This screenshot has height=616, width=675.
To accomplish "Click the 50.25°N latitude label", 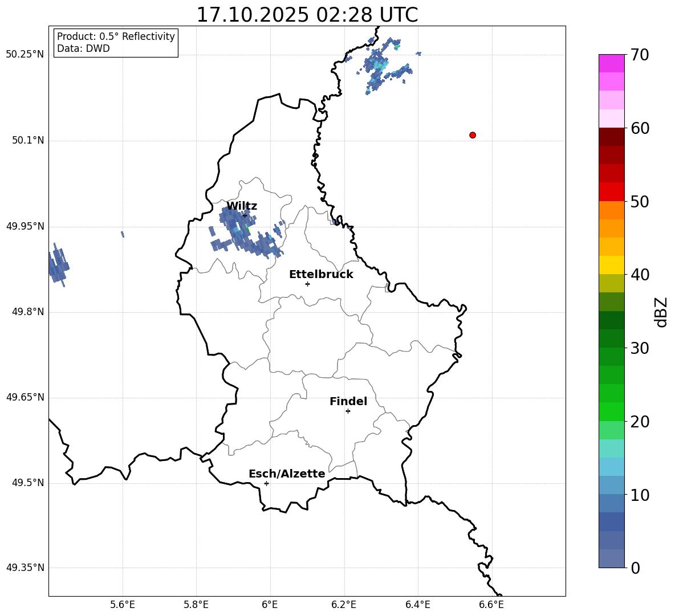I will click(x=25, y=55).
